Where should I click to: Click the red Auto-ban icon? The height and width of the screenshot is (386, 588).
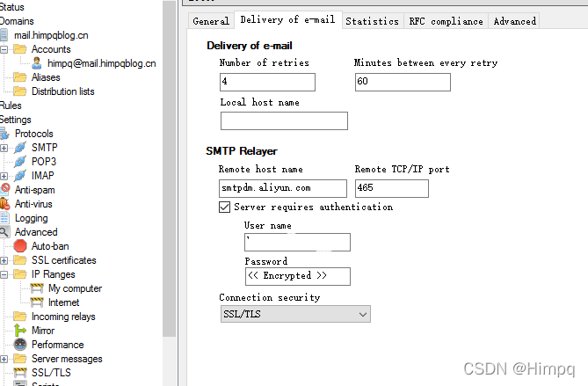point(20,246)
